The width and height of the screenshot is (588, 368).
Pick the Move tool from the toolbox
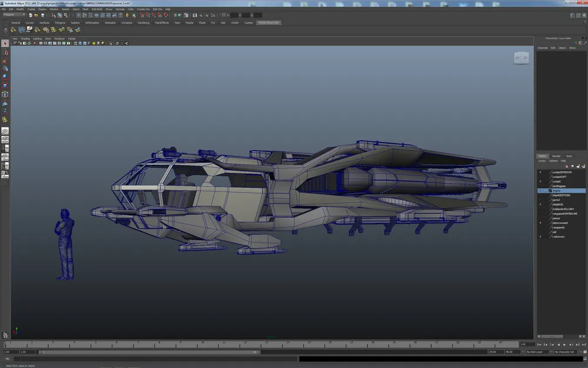tap(5, 69)
